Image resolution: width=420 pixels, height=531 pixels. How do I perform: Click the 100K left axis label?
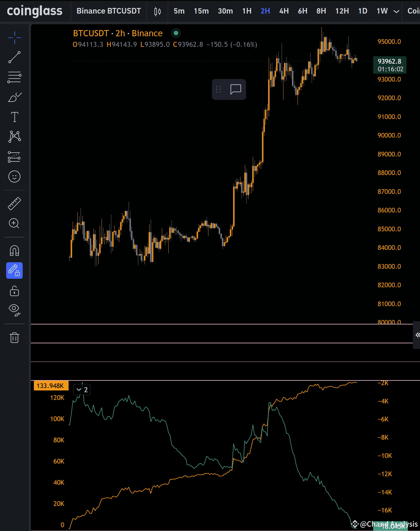[57, 419]
